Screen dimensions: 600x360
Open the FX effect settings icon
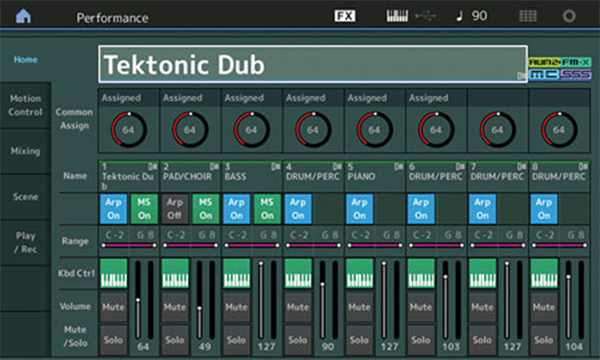(x=345, y=16)
